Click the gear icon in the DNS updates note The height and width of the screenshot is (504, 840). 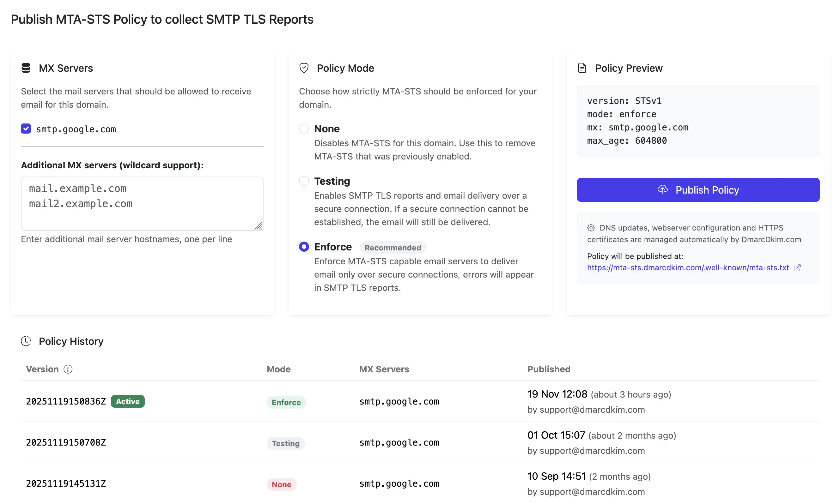[591, 228]
